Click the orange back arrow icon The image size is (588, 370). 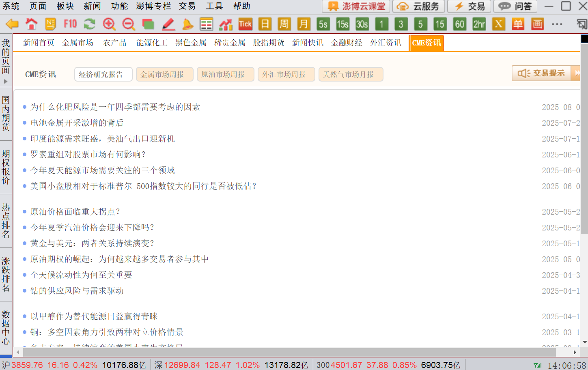12,24
